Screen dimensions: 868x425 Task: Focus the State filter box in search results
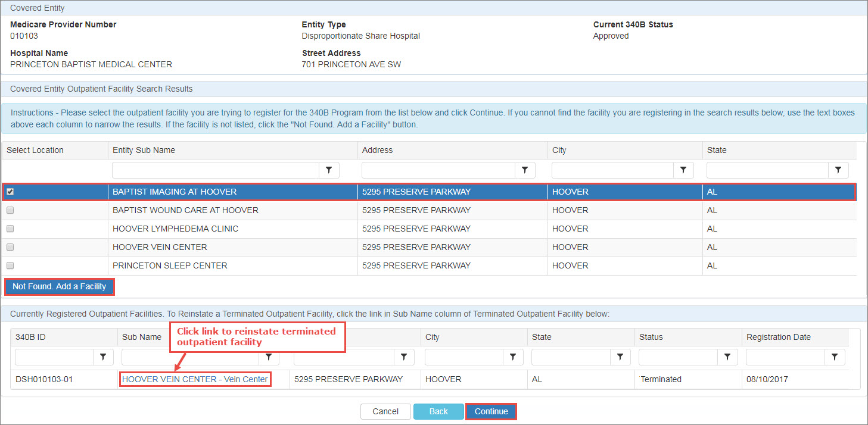coord(767,170)
